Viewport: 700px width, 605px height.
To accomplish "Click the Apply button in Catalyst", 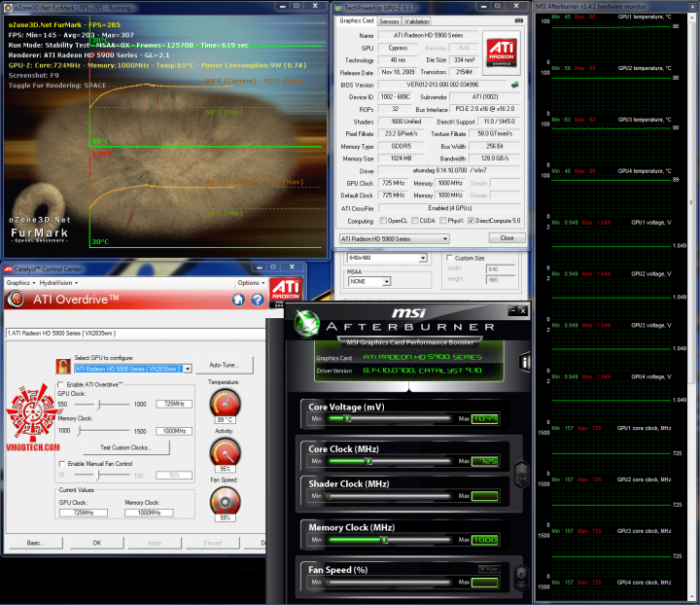I will [155, 543].
